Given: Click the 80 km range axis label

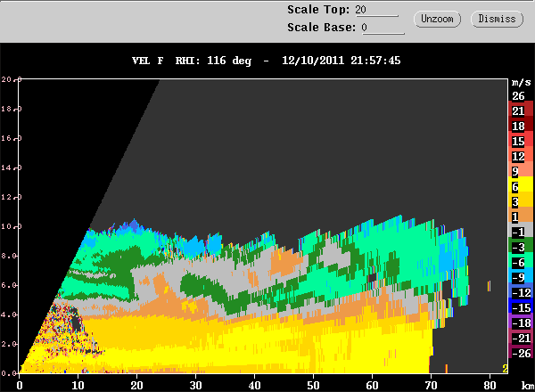Looking at the screenshot, I should tap(490, 386).
